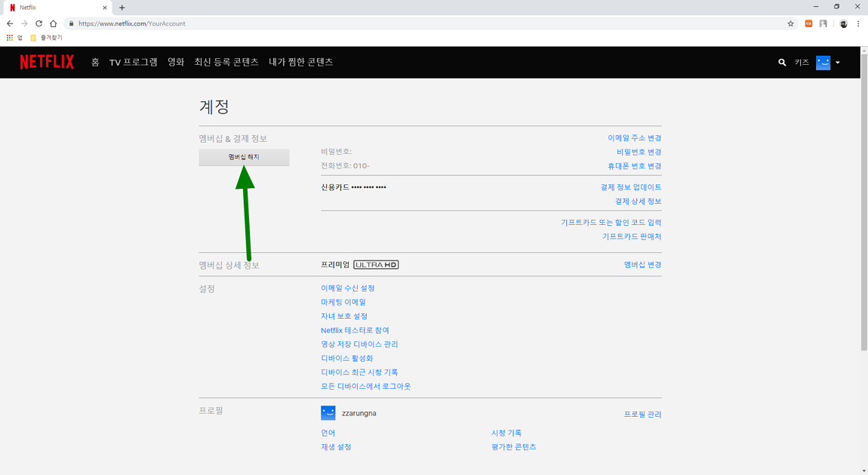This screenshot has height=475, width=868.
Task: Open a new browser tab
Action: [x=122, y=8]
